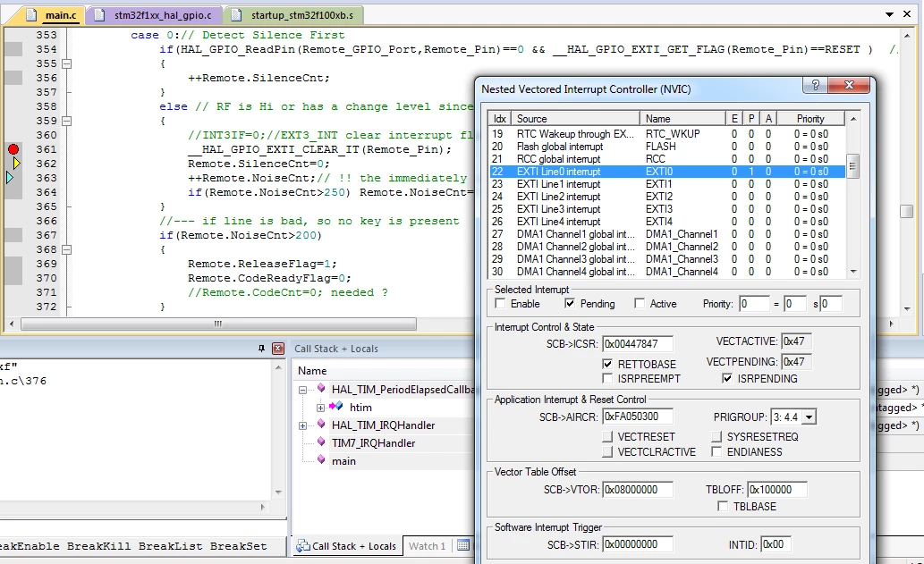Click the SCB->ICSR value field

pyautogui.click(x=638, y=344)
